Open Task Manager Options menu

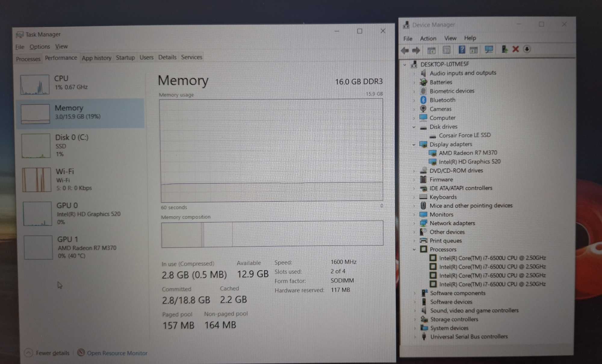40,47
